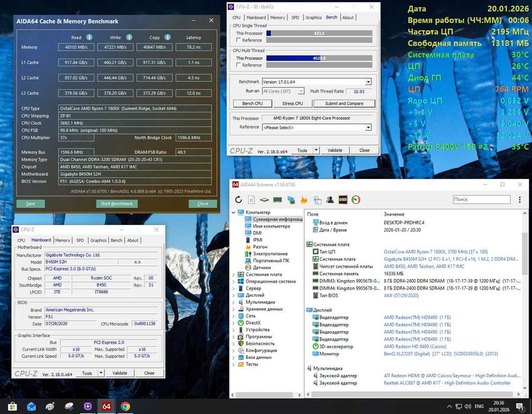Open Microsoft Store from the taskbar
Viewport: 532px width, 414px height.
[12, 406]
